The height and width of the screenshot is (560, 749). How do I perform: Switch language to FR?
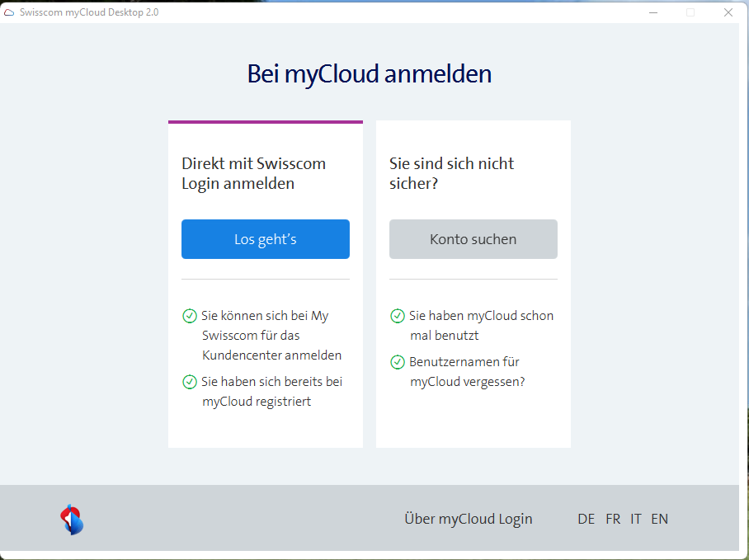(613, 518)
